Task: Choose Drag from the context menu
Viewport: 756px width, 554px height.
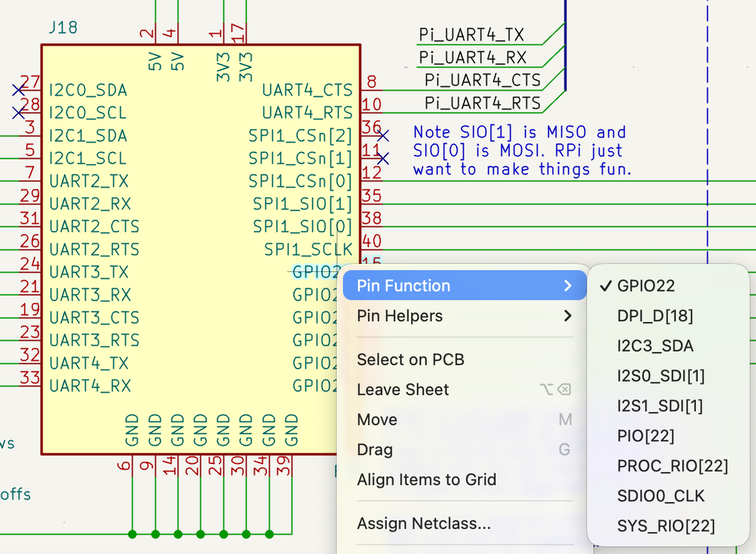Action: click(375, 450)
